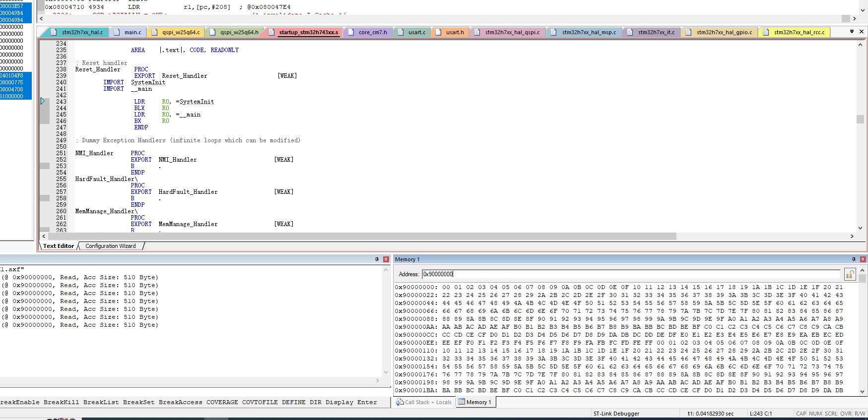The height and width of the screenshot is (420, 868).
Task: Click the Memory panel vertical scrollbar thumb
Action: pos(862,279)
